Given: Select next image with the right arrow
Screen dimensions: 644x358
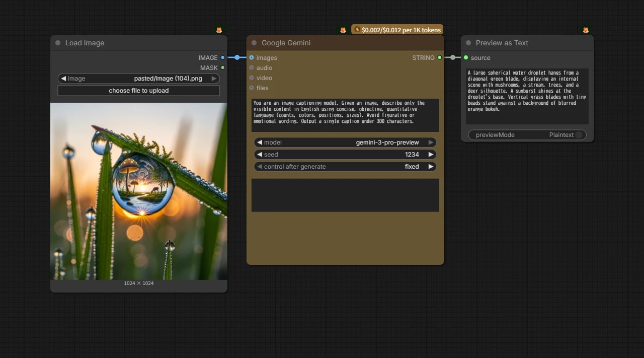Looking at the screenshot, I should 214,79.
